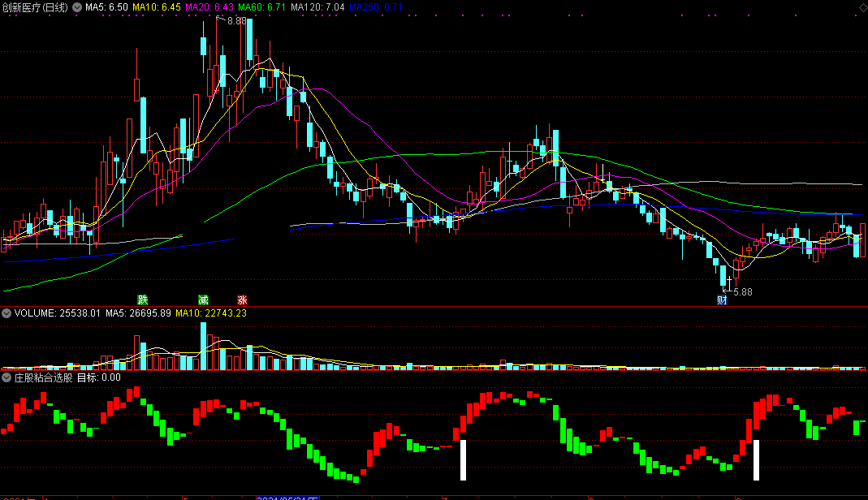Screen dimensions: 868x500
Task: Click the first white signal bar in indicator panel
Action: pos(464,459)
